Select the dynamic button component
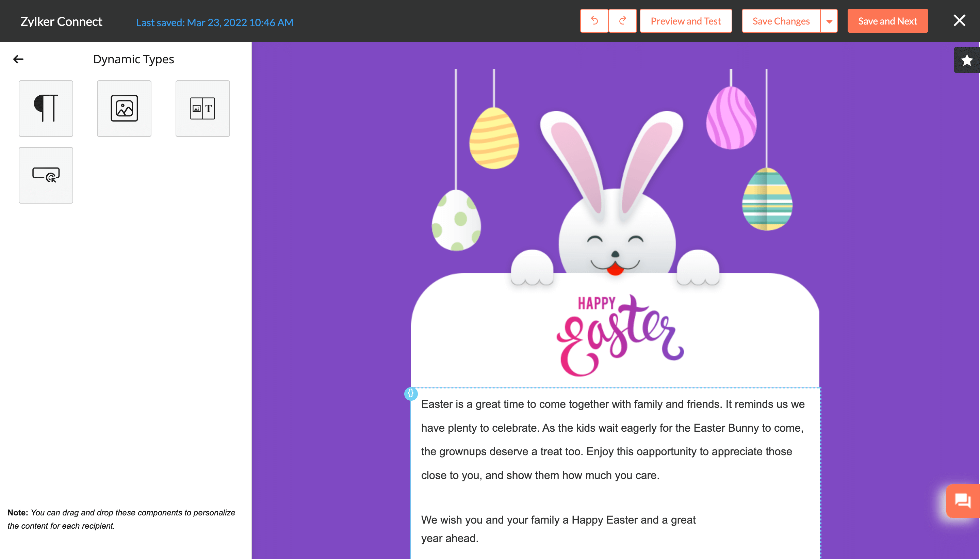 click(46, 175)
